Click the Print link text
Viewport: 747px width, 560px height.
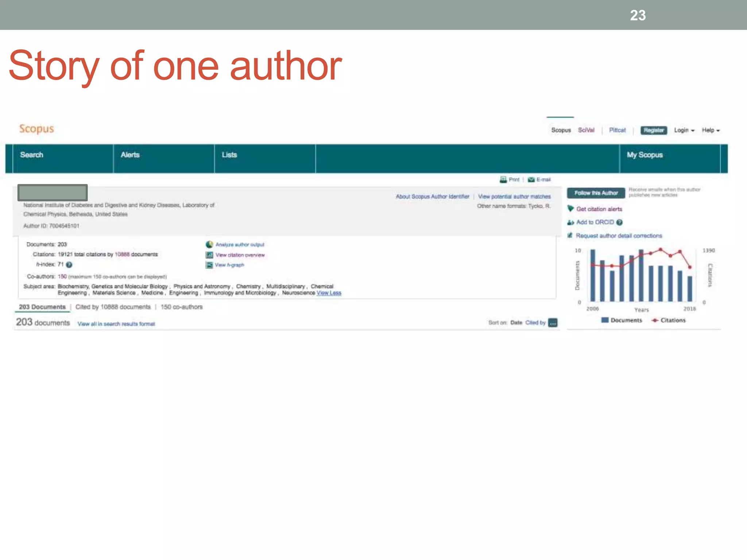pyautogui.click(x=514, y=179)
